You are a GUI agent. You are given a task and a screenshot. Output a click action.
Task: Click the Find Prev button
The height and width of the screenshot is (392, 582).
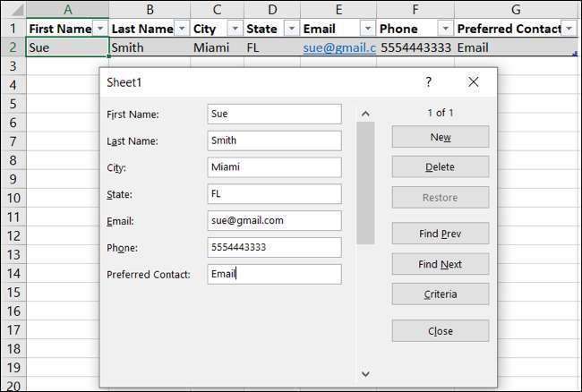[x=440, y=234]
